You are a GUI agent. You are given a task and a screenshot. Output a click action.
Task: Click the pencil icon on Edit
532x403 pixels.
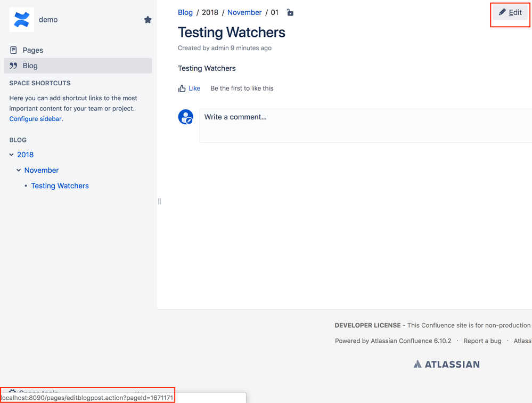click(x=502, y=12)
